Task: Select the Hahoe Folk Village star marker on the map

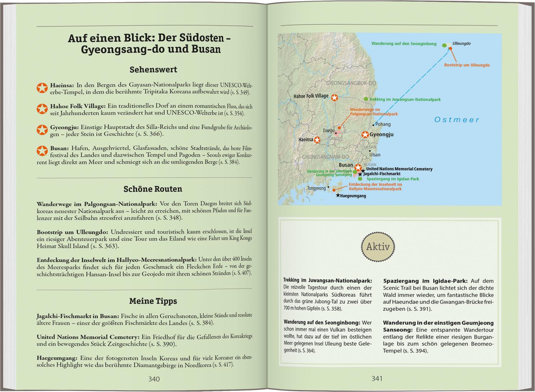Action: click(334, 97)
